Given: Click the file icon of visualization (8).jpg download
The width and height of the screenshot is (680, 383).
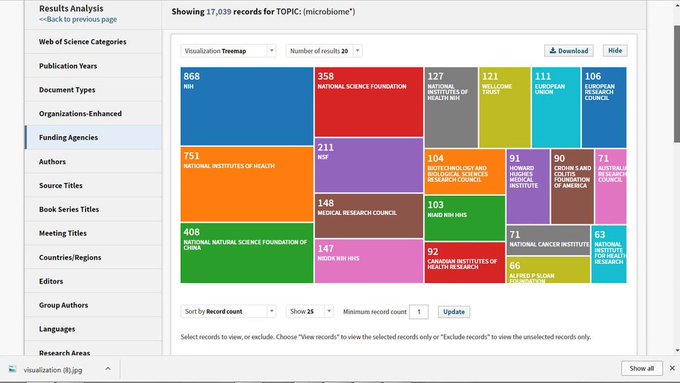Looking at the screenshot, I should 13,369.
